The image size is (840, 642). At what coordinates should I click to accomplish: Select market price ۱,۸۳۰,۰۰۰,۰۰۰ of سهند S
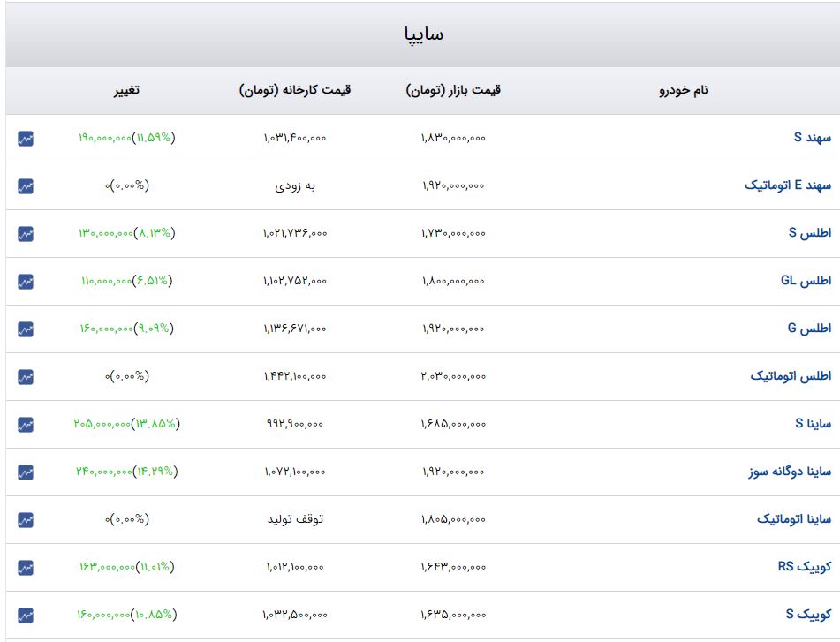(453, 138)
